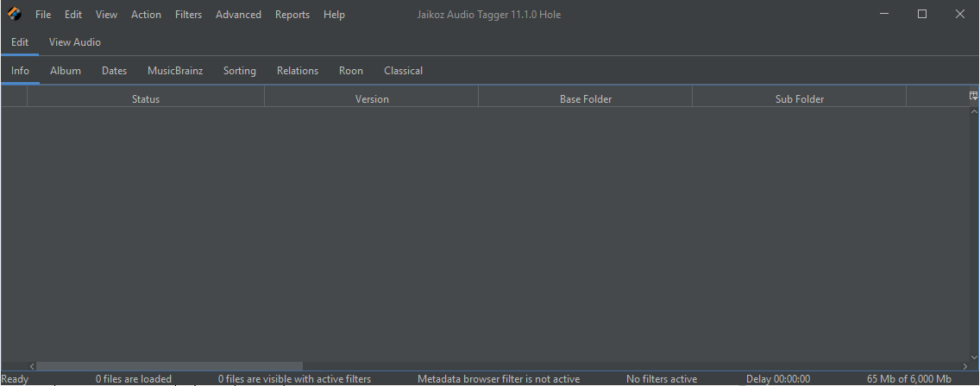
Task: Switch to the Album tab
Action: coord(66,71)
